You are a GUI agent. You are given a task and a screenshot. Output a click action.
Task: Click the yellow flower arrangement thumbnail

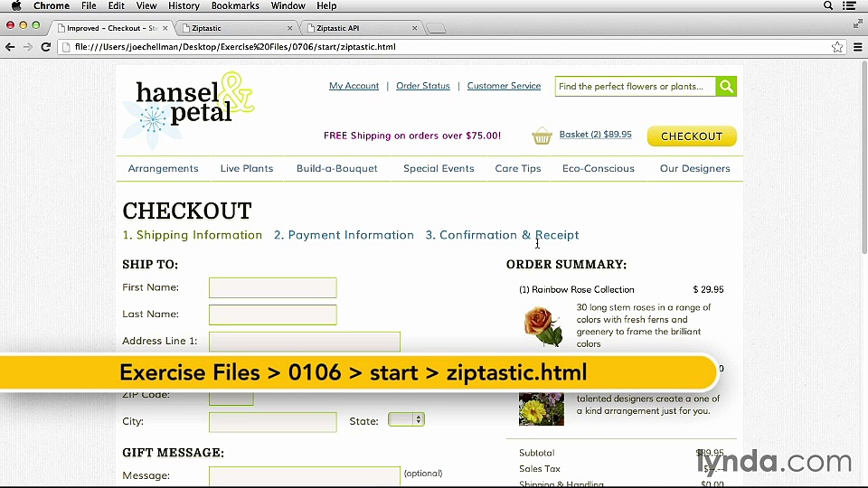[x=542, y=408]
